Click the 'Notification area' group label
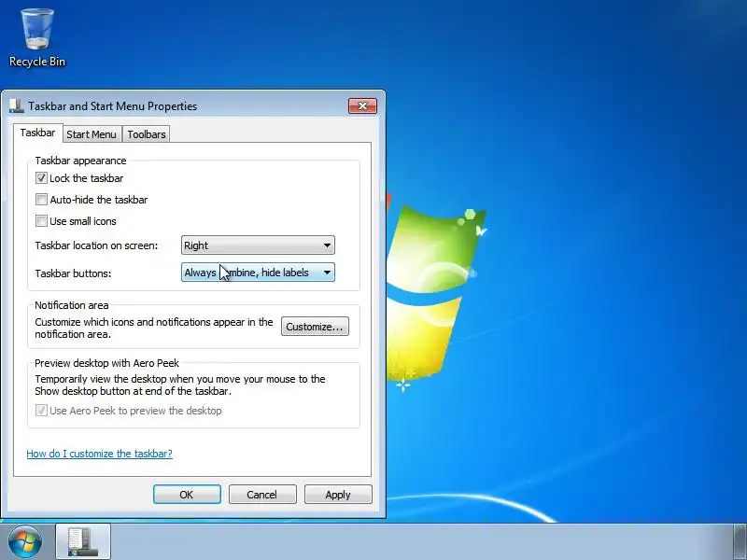 (x=72, y=305)
